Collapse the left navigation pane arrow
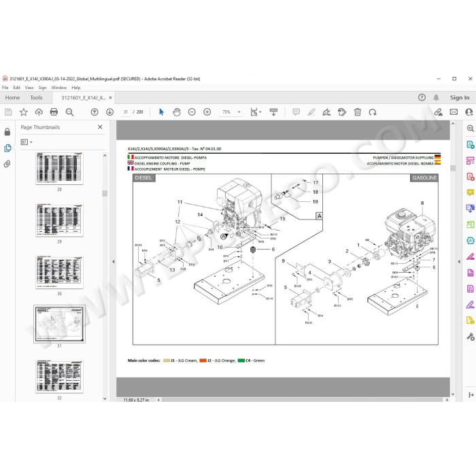This screenshot has width=476, height=476. (x=114, y=261)
